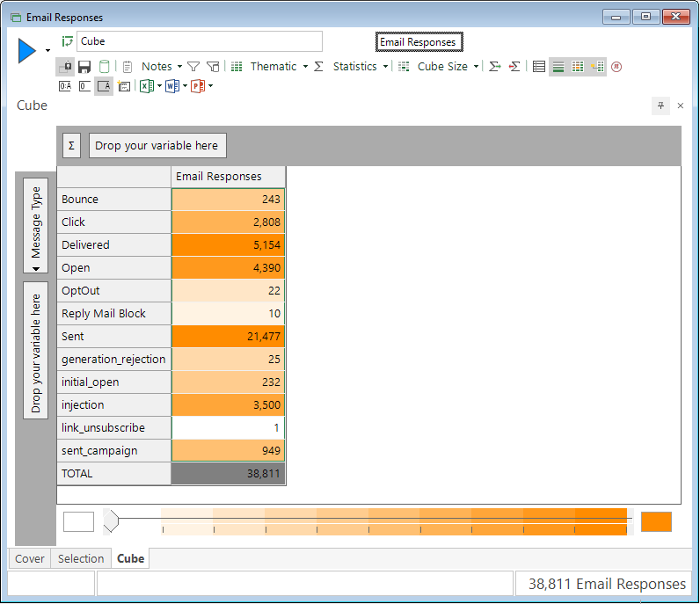Open the dropdown arrow beside the Build button

coord(47,50)
